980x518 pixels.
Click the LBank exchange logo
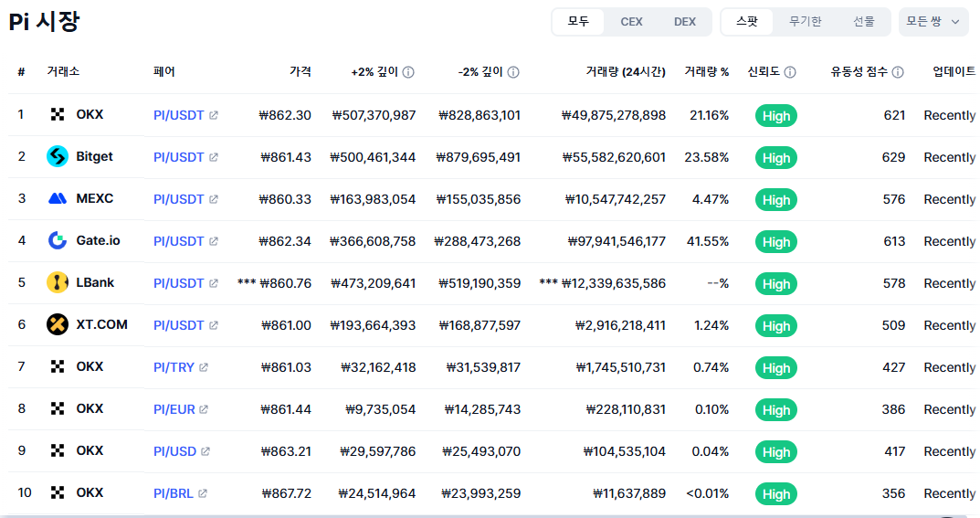tap(58, 282)
